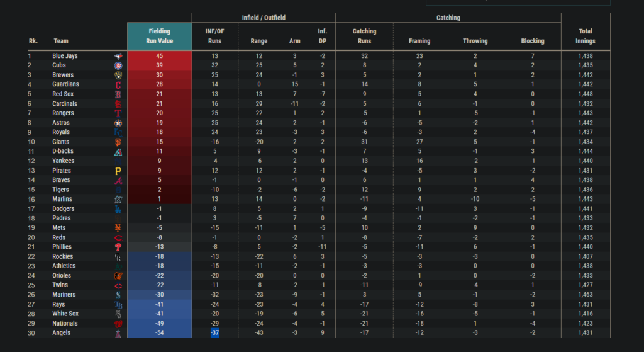Viewport: 644px width, 352px height.
Task: Click the Phillies team logo icon
Action: click(118, 247)
